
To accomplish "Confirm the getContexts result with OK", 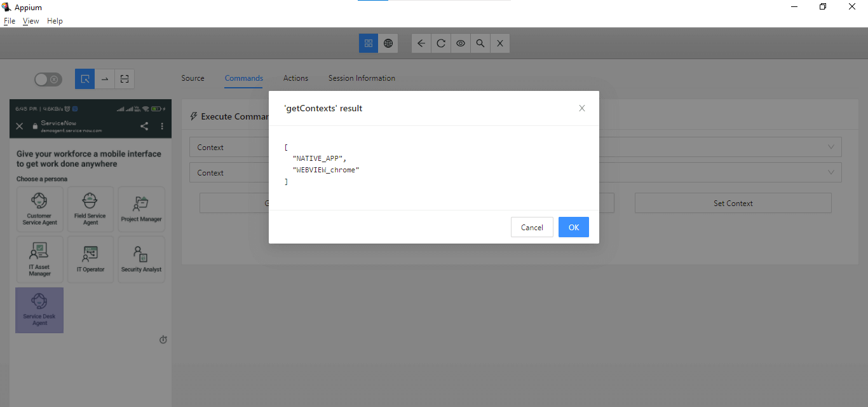I will point(573,227).
